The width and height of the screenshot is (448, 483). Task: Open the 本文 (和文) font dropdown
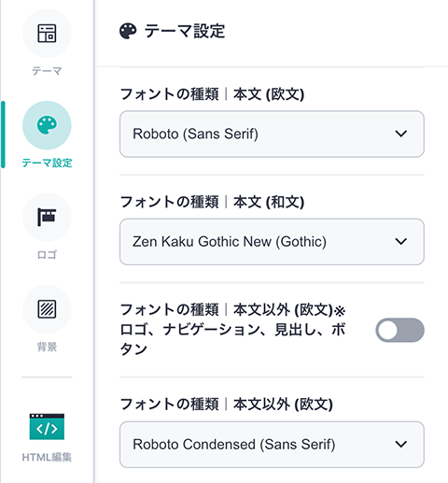tap(272, 242)
